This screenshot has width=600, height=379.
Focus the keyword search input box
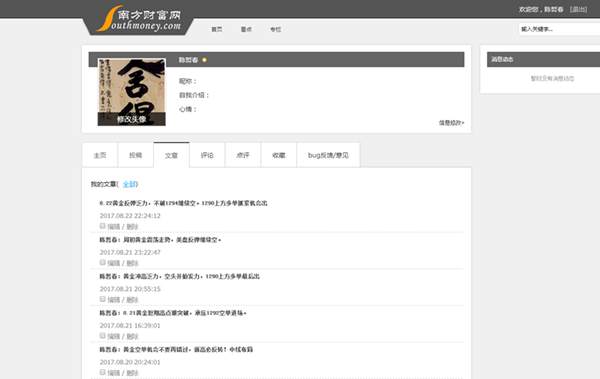(x=559, y=29)
